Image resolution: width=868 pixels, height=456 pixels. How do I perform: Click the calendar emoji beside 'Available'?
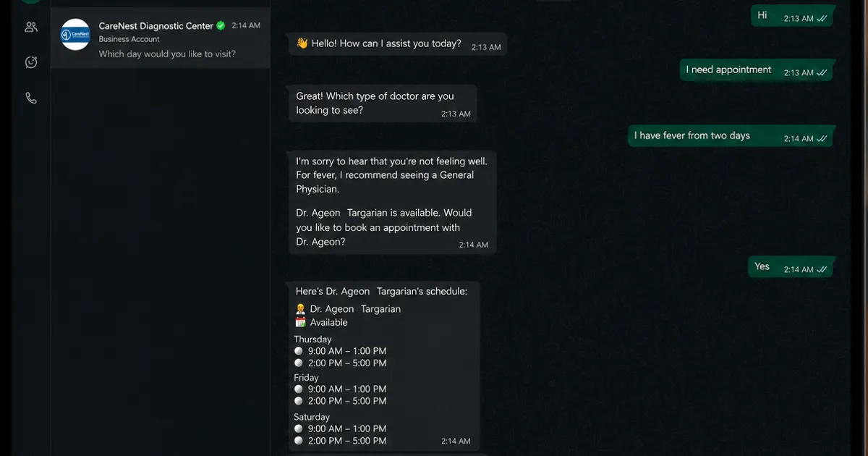301,323
